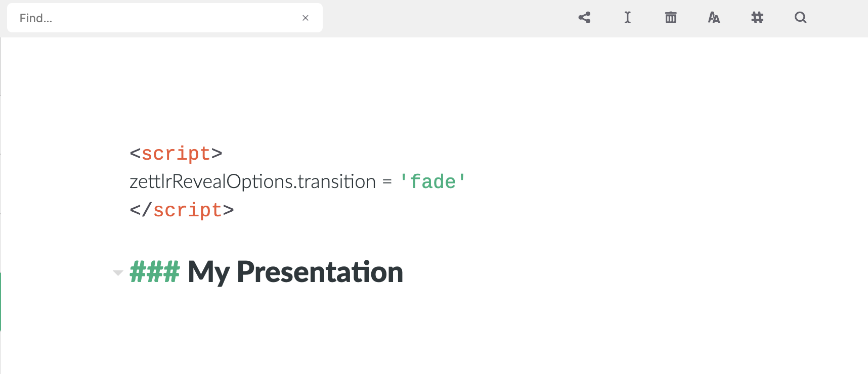Activate the global search magnifier
This screenshot has height=374, width=868.
coord(800,17)
